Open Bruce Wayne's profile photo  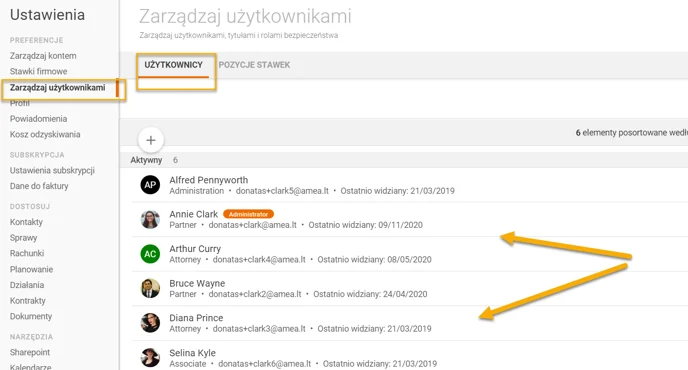coord(150,288)
